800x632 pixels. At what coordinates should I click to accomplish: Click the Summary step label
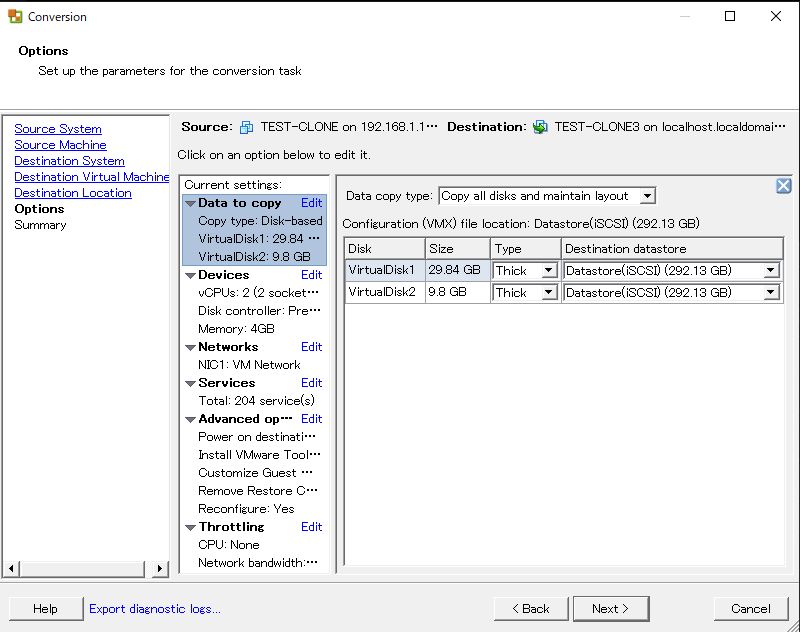click(x=40, y=225)
